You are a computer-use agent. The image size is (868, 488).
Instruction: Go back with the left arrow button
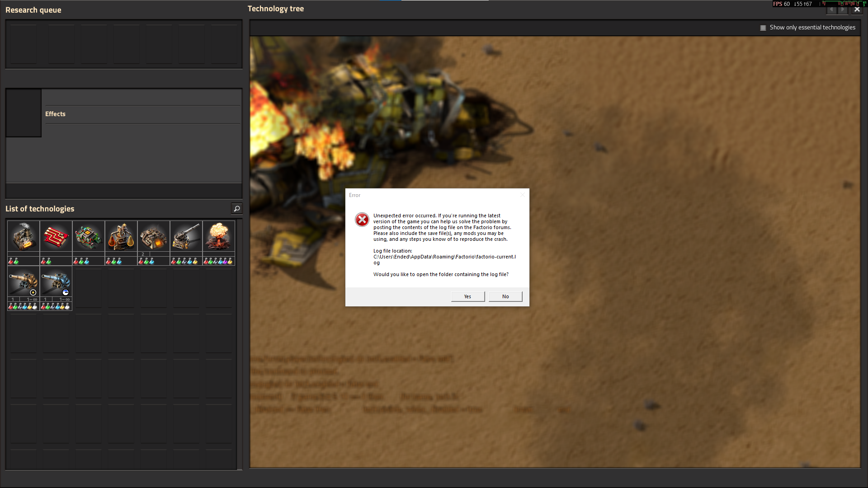[x=831, y=9]
